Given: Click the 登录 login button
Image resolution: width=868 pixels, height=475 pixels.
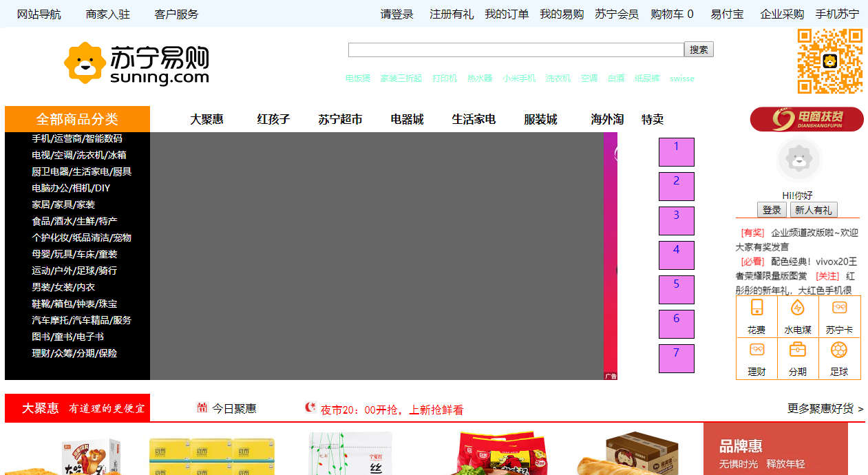Looking at the screenshot, I should (772, 210).
